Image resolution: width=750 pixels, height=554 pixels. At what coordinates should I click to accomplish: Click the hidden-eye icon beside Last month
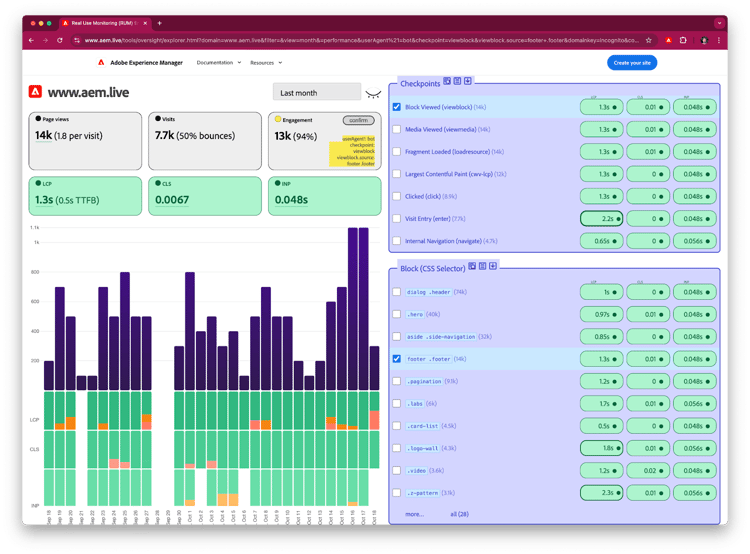(x=373, y=93)
